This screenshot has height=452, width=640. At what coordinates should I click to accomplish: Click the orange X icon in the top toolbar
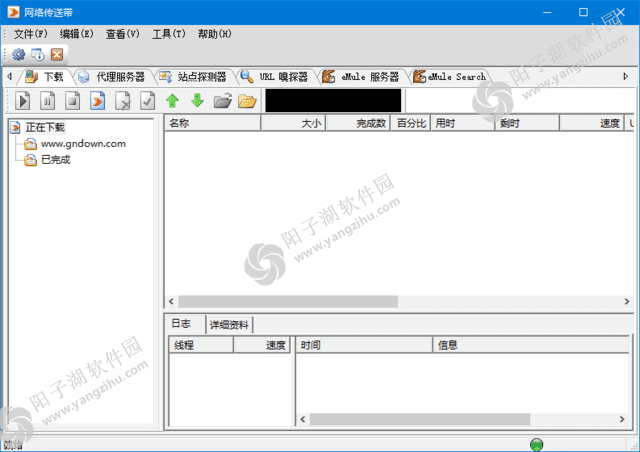click(57, 54)
